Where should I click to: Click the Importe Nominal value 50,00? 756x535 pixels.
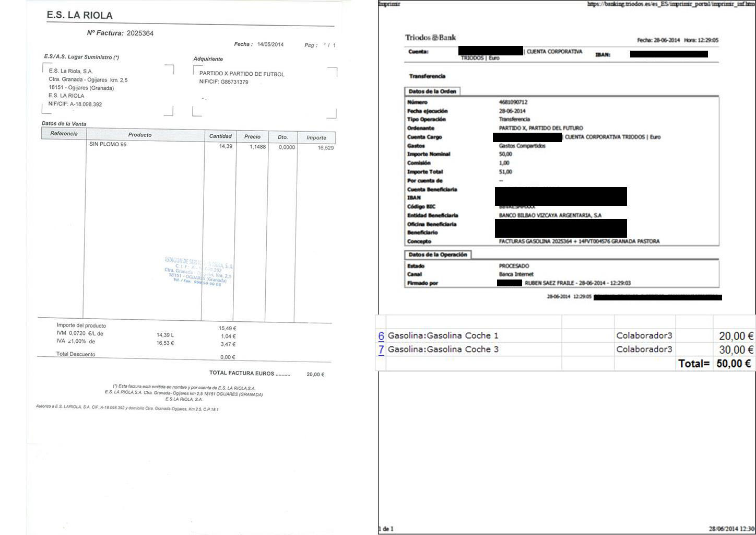pos(505,154)
